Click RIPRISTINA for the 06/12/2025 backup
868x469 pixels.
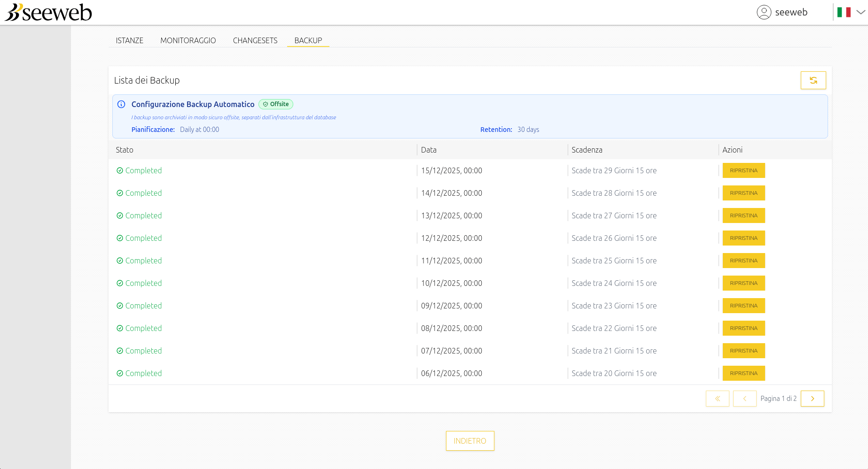pyautogui.click(x=743, y=373)
